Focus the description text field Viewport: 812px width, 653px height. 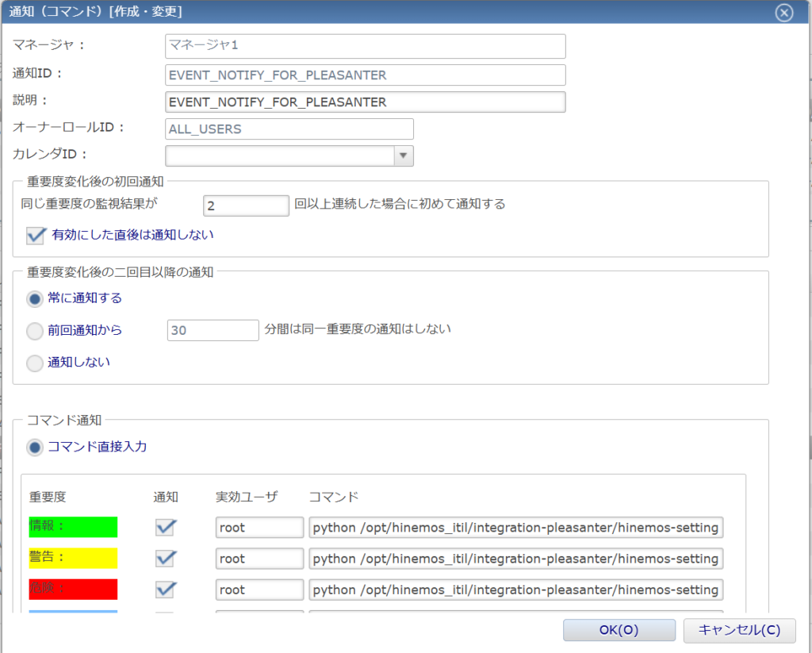click(365, 102)
